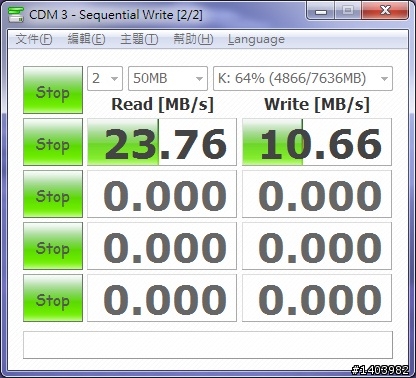Select the 23.76 read speed result

(x=162, y=142)
